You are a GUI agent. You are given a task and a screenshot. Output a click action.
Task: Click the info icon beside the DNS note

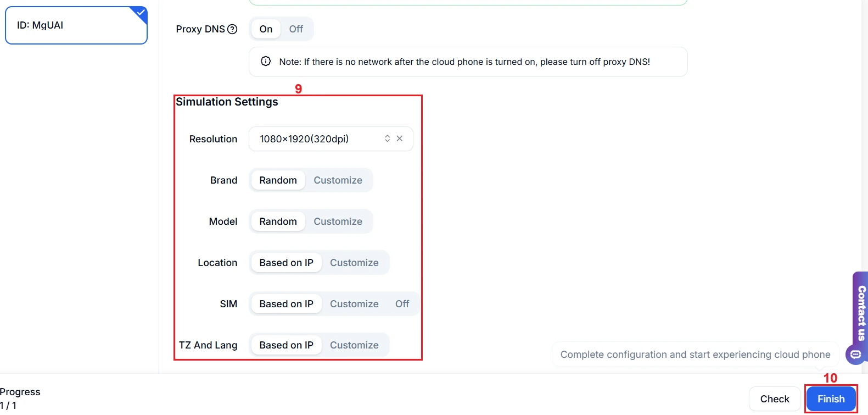tap(266, 62)
